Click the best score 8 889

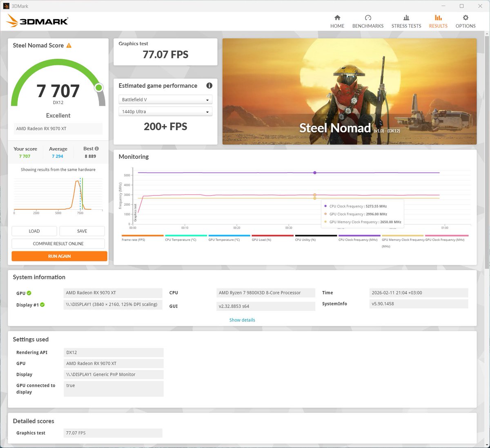point(90,156)
